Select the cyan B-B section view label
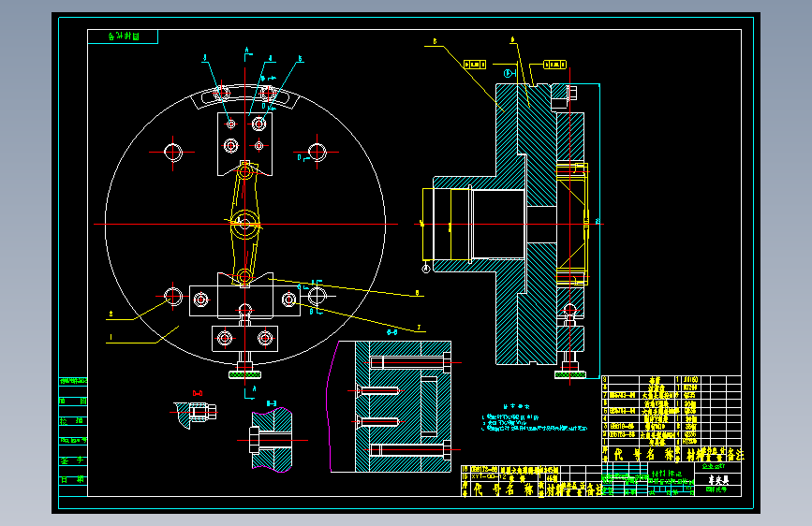Screen dimensions: 812x526 click(392, 332)
